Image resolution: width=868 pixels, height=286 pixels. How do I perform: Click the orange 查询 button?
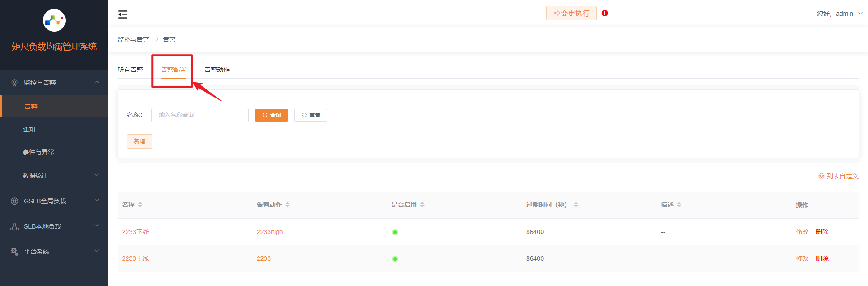(x=271, y=115)
